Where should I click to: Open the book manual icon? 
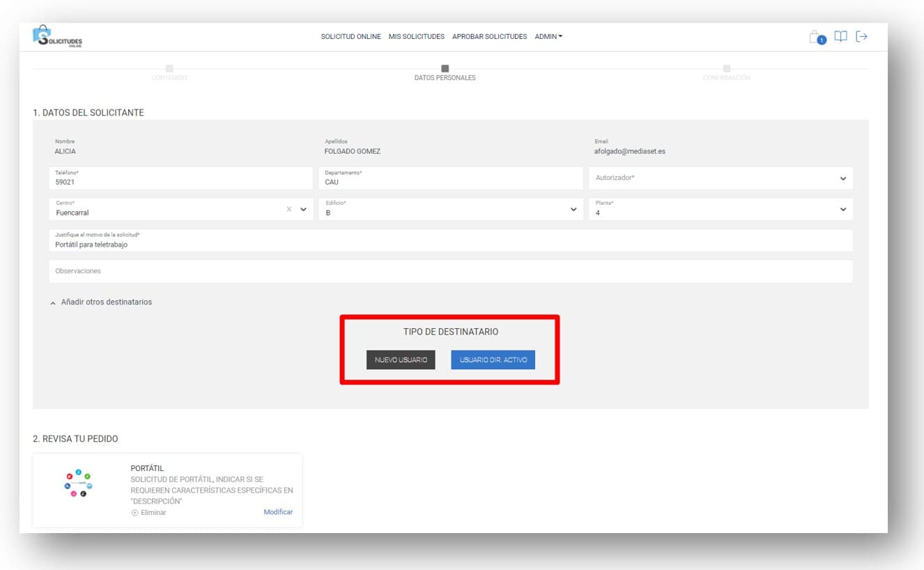click(840, 36)
